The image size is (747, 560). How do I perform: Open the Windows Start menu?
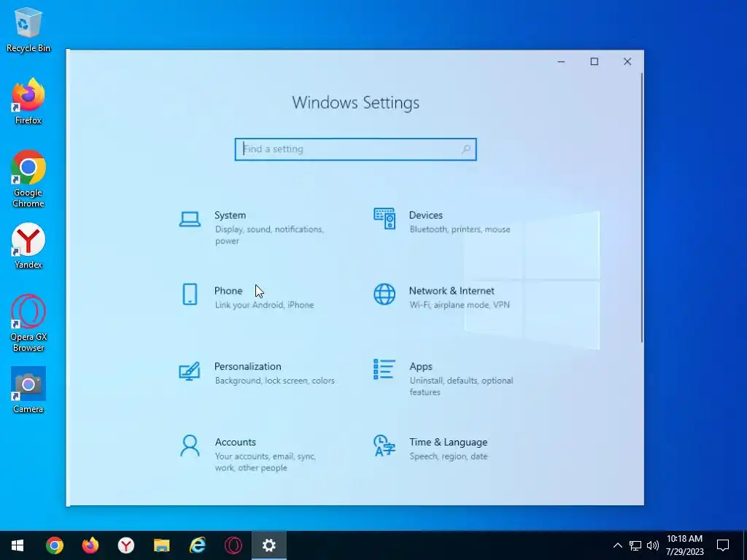tap(18, 545)
